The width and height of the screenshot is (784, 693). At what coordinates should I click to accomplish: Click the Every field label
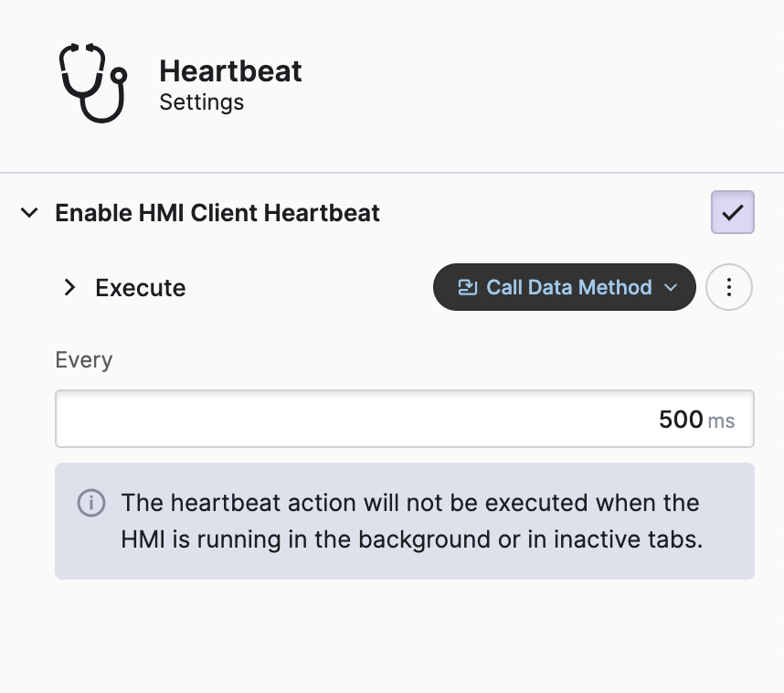(83, 359)
